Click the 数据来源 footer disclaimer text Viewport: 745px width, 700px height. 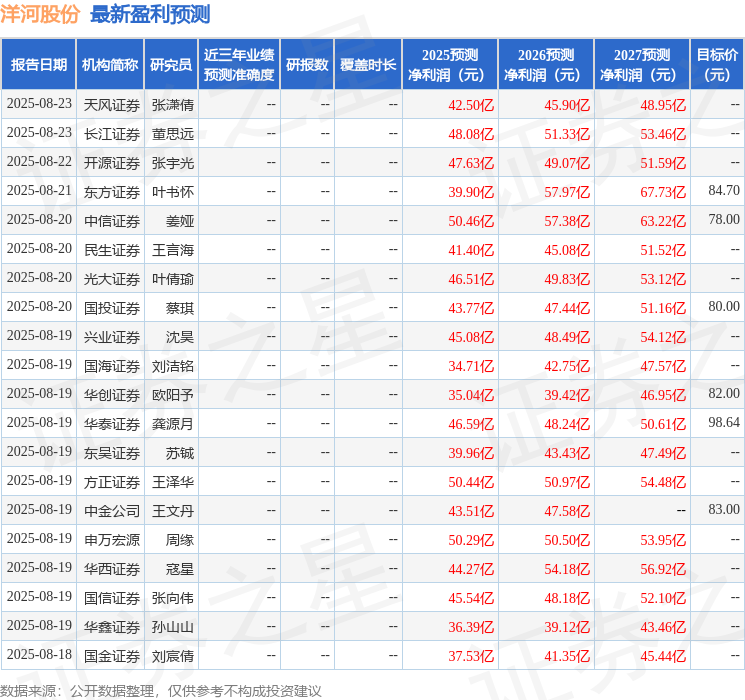[161, 690]
